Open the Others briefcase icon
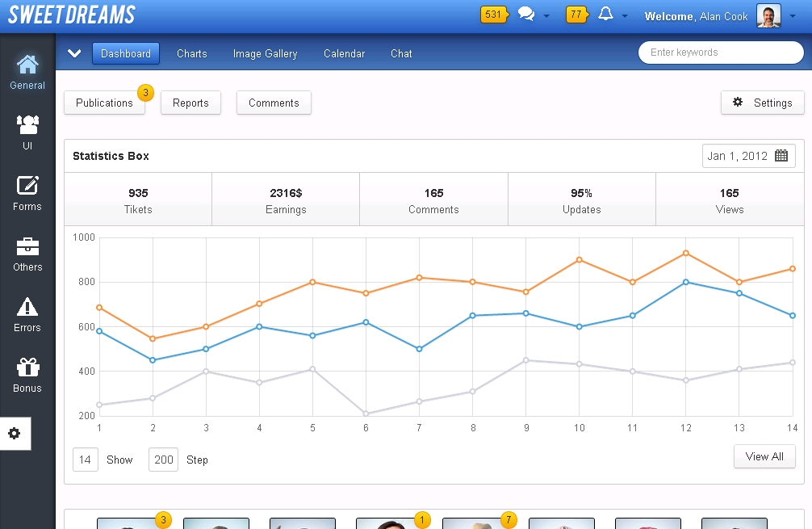 (27, 246)
